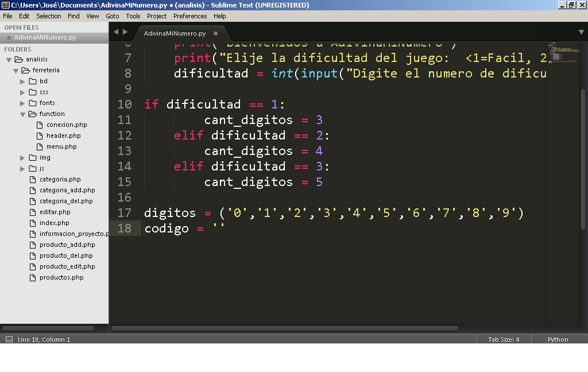This screenshot has height=372, width=588.
Task: Click file icon beside producto_edit.php
Action: tap(33, 266)
